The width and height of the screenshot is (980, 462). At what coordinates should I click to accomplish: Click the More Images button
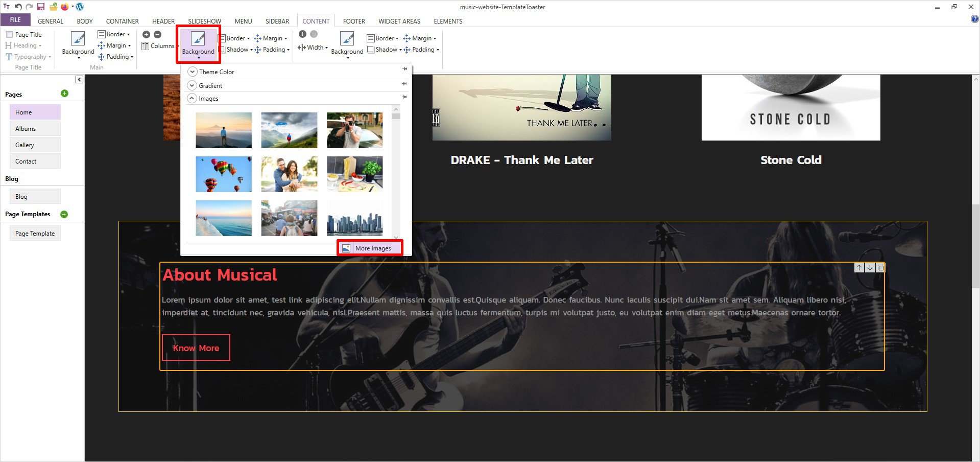[370, 248]
